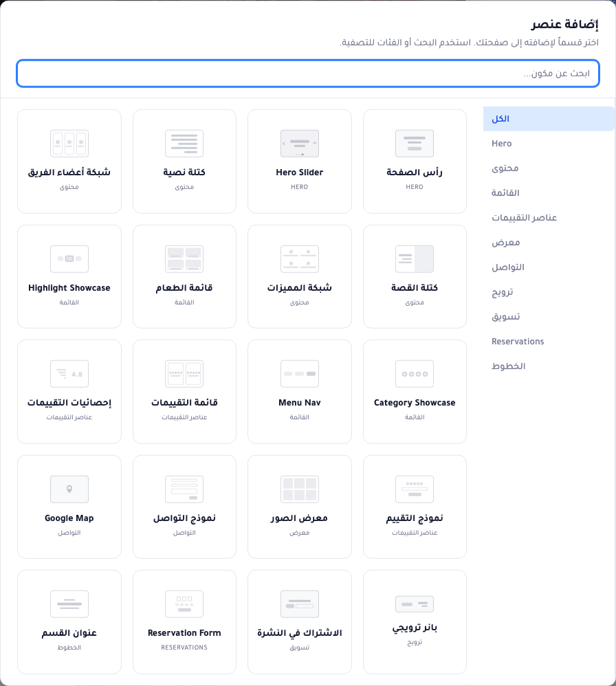Select the معرض الصور image gallery icon
This screenshot has width=616, height=686.
point(299,489)
